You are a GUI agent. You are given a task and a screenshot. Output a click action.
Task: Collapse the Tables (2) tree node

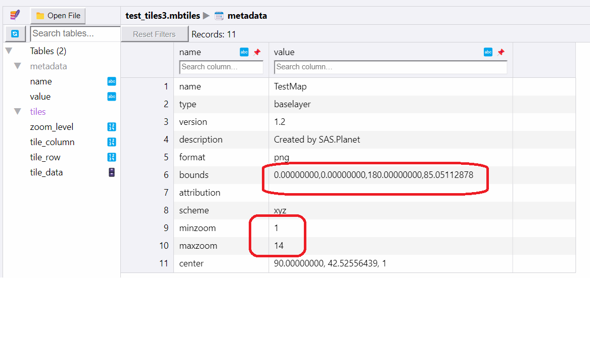9,51
